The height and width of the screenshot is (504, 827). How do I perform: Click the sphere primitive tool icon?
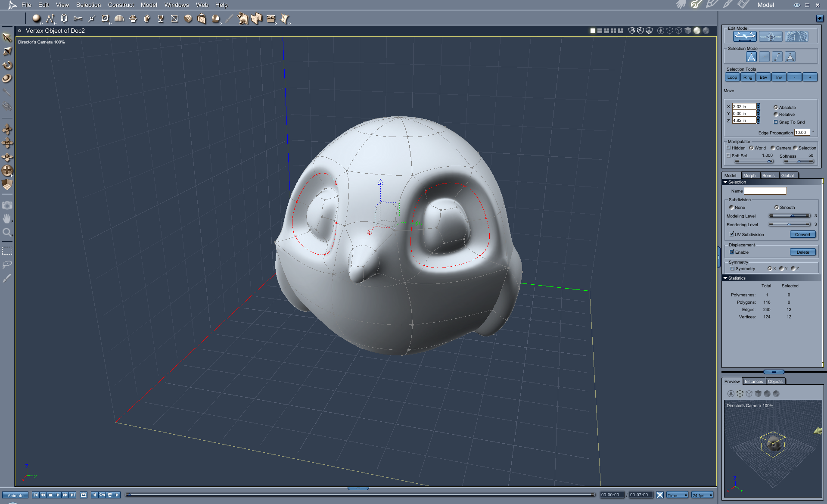[x=36, y=18]
